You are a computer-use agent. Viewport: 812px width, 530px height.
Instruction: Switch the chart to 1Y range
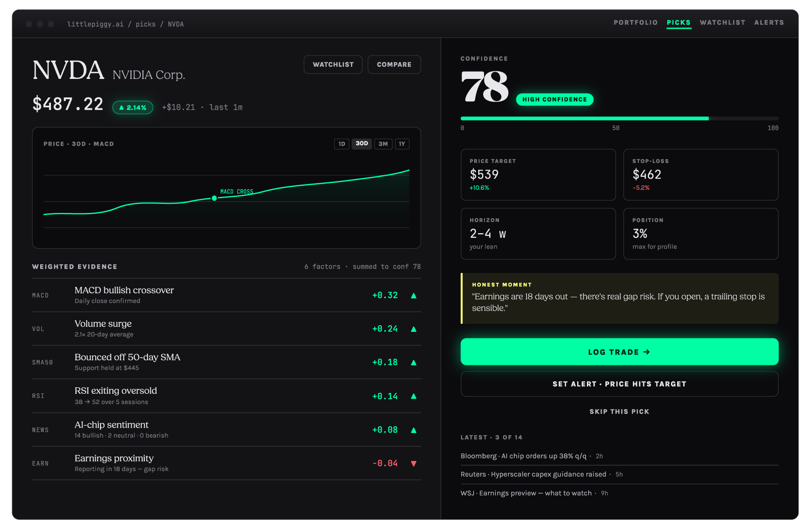click(402, 144)
